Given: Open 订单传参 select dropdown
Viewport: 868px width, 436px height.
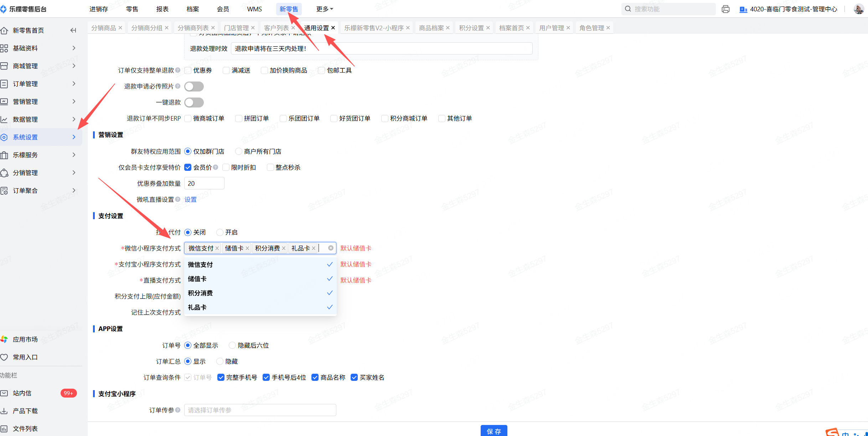Looking at the screenshot, I should pyautogui.click(x=260, y=410).
